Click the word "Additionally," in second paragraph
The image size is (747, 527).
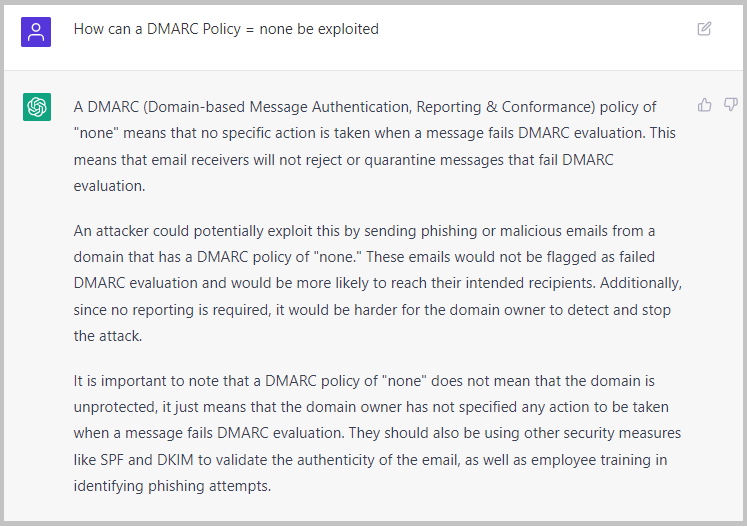(641, 283)
